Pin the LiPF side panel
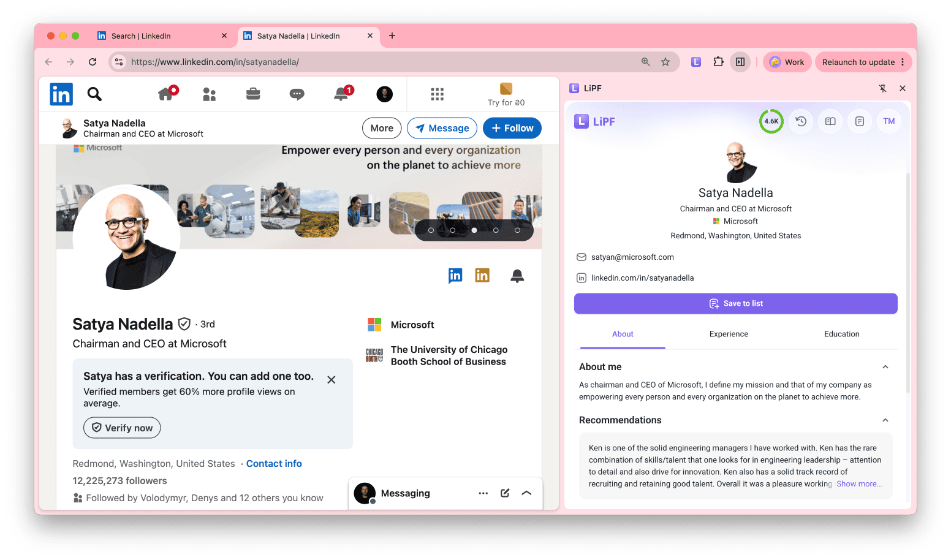This screenshot has height=560, width=951. 883,88
